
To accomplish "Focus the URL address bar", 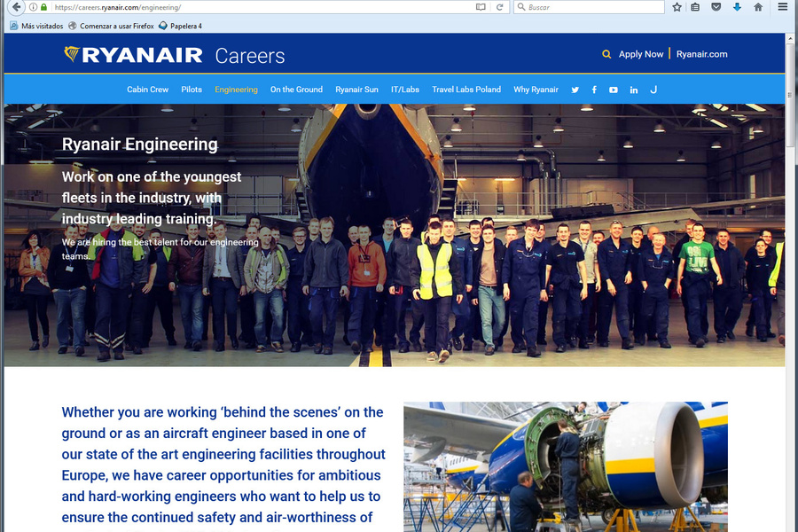I will click(x=262, y=7).
